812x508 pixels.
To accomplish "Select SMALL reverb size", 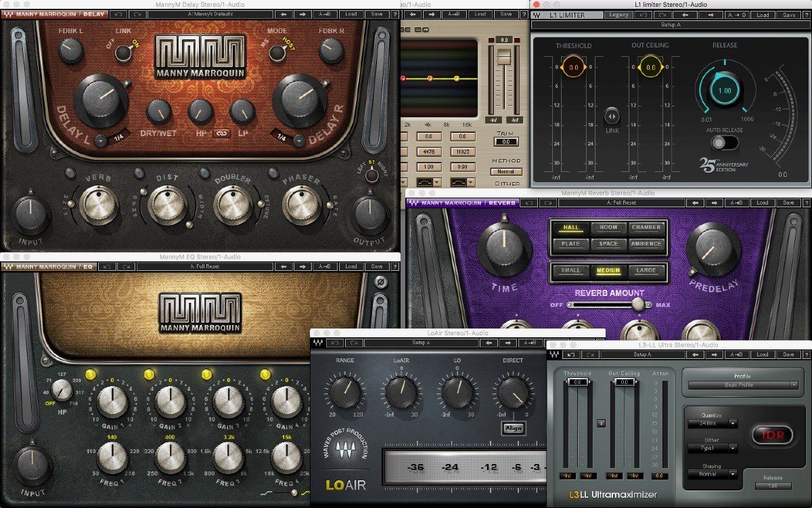I will 570,270.
